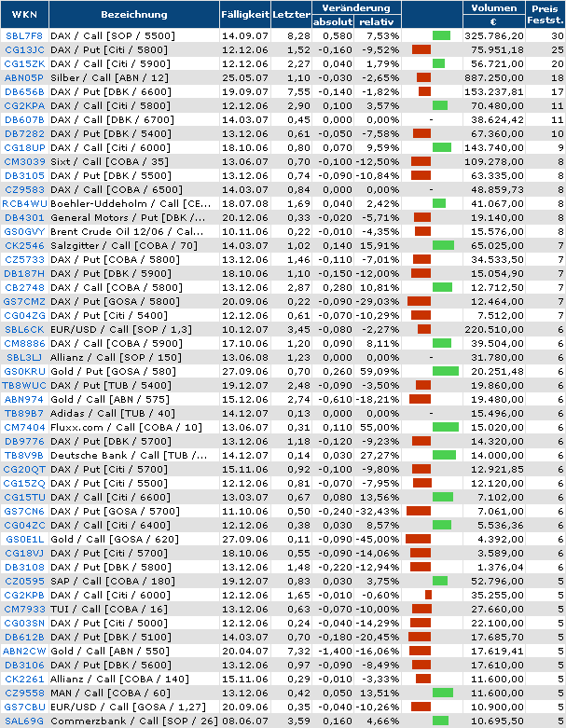
Task: Open WKN link CM7933
Action: [24, 609]
